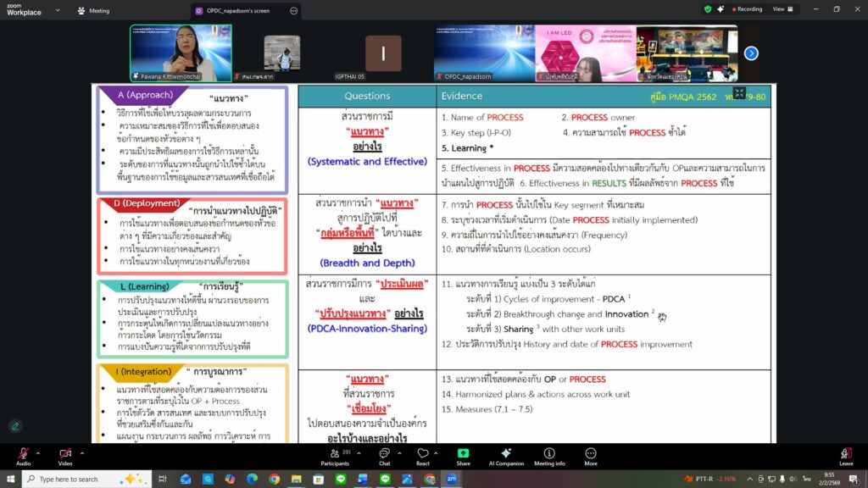
Task: Open the Participants panel
Action: tap(335, 455)
